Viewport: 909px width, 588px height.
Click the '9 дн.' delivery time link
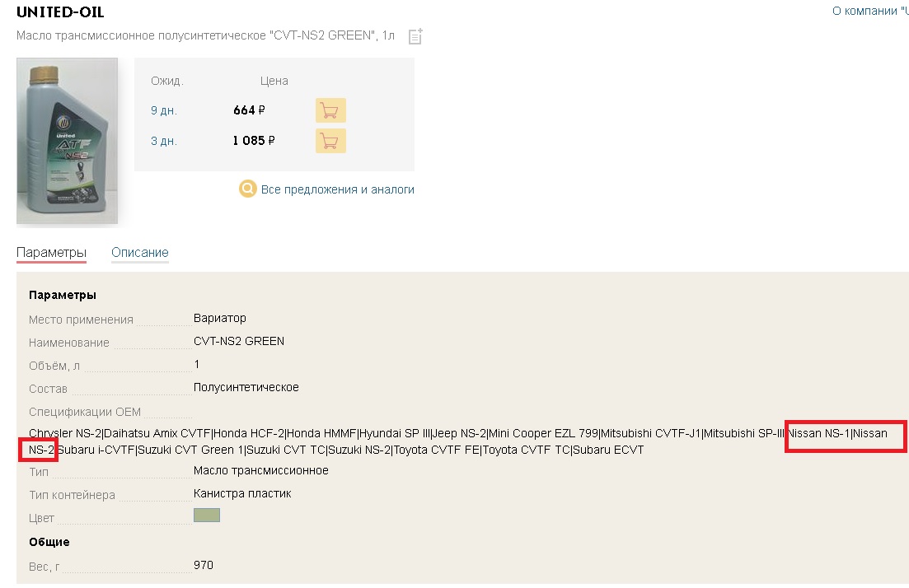pos(164,110)
